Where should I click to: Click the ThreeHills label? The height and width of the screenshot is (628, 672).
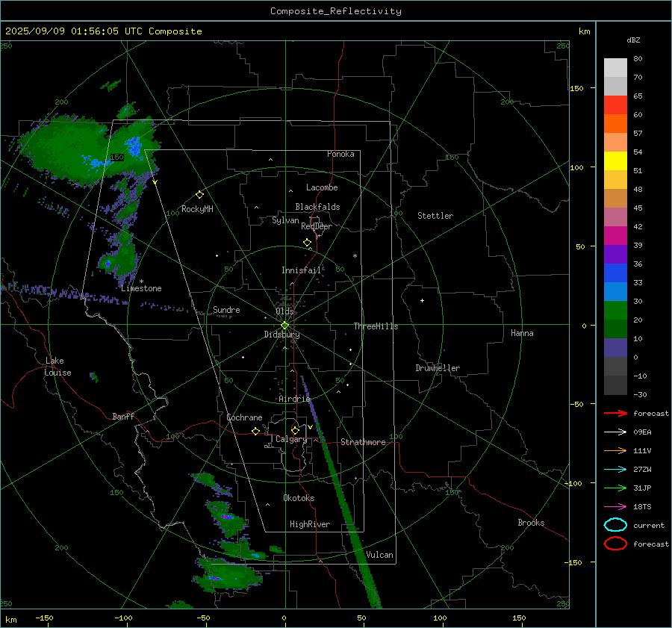click(x=376, y=326)
